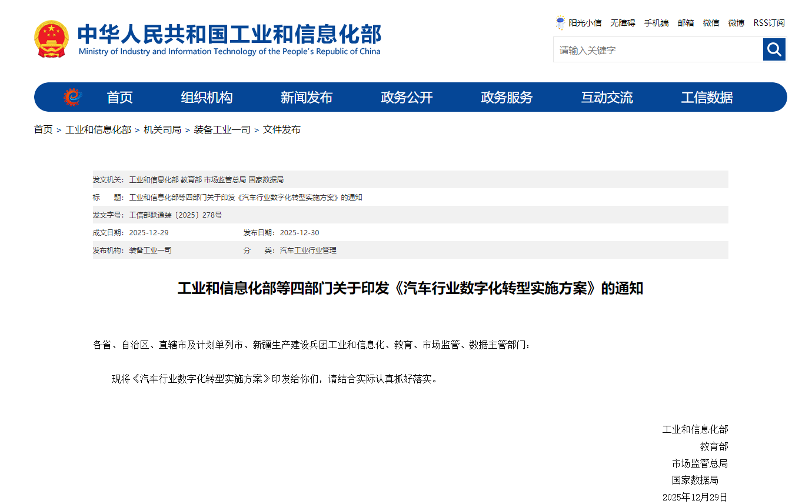
Task: Go to 新闻发布 in navigation bar
Action: (307, 98)
